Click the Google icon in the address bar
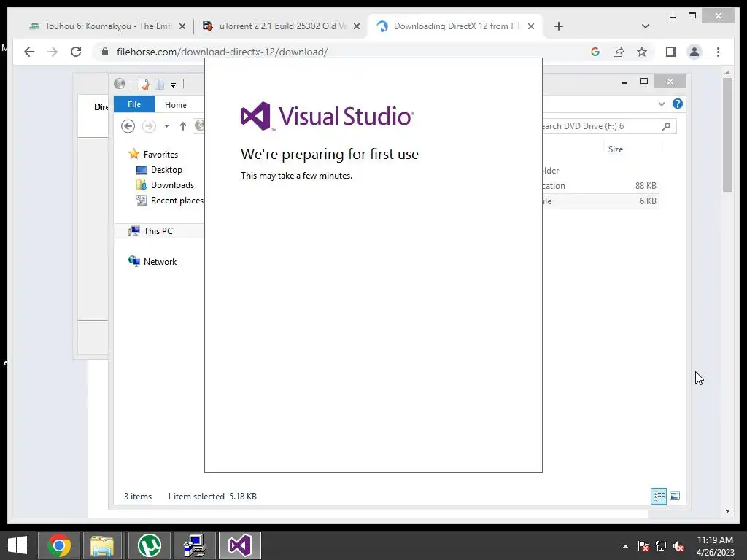 (x=595, y=52)
